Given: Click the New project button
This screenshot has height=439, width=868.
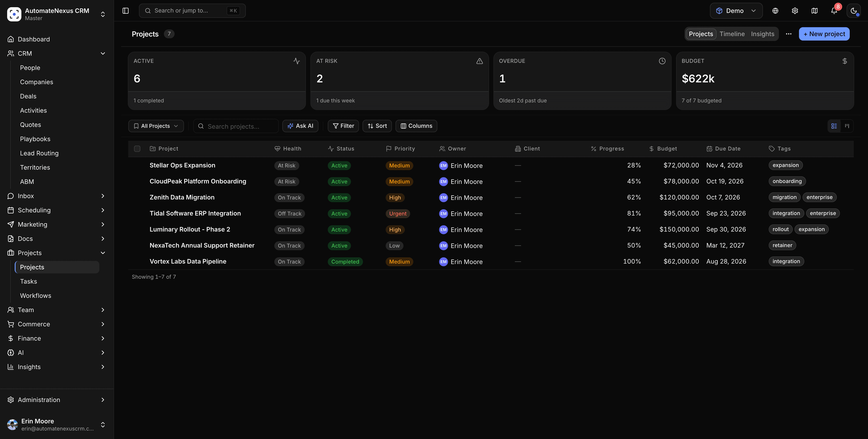Looking at the screenshot, I should point(824,34).
